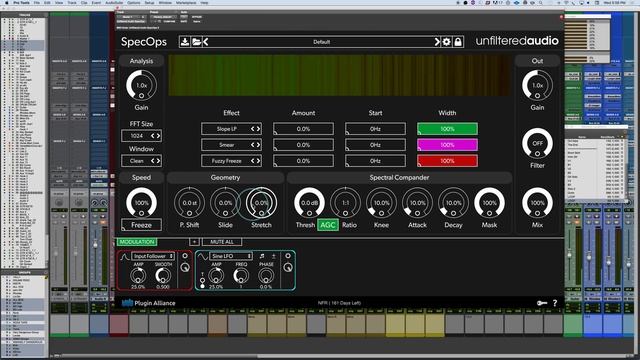
Task: Open the Smear effect selector
Action: [231, 145]
